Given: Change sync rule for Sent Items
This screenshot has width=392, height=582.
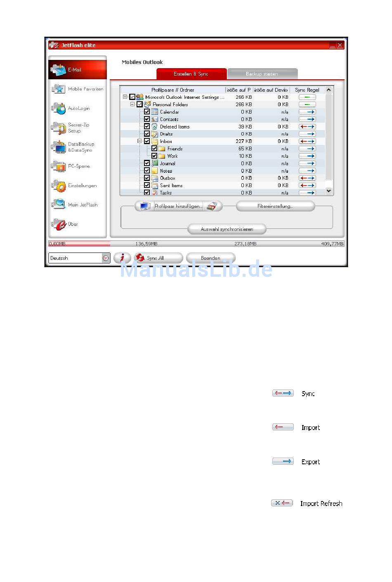Looking at the screenshot, I should [307, 185].
